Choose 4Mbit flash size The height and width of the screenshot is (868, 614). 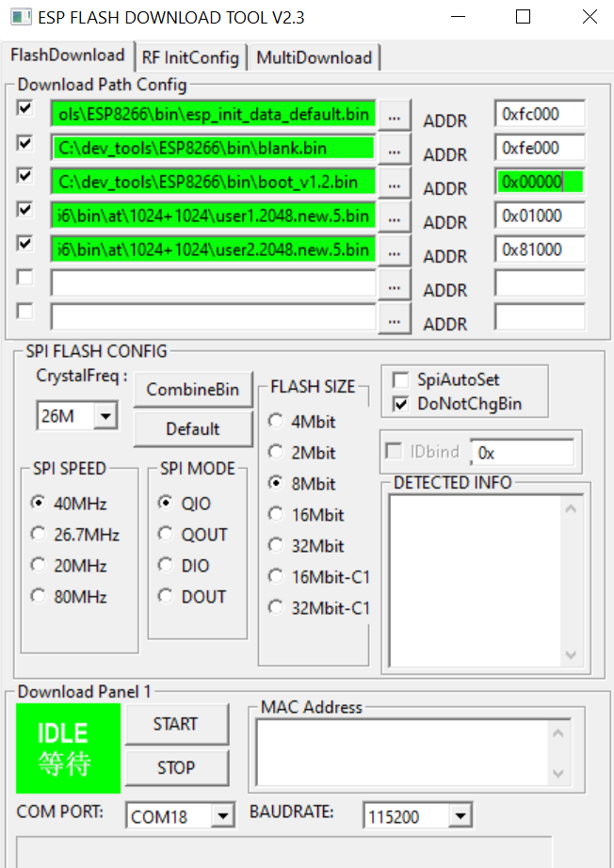point(301,421)
